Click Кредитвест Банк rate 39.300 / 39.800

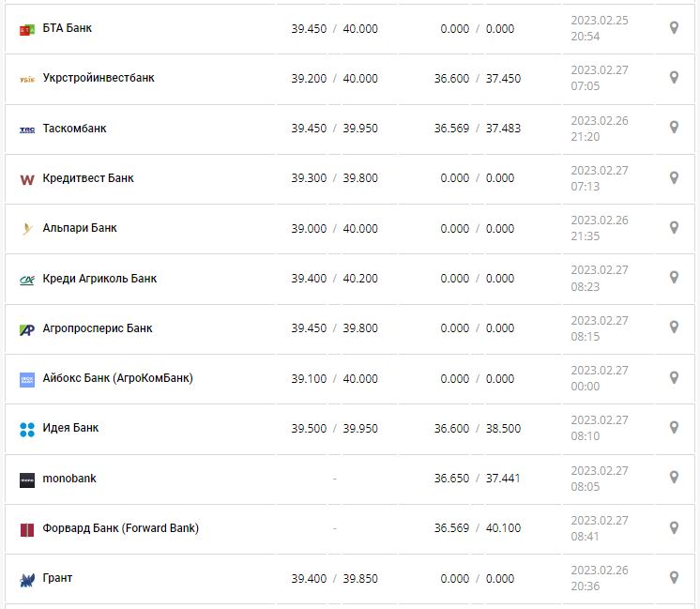click(334, 178)
